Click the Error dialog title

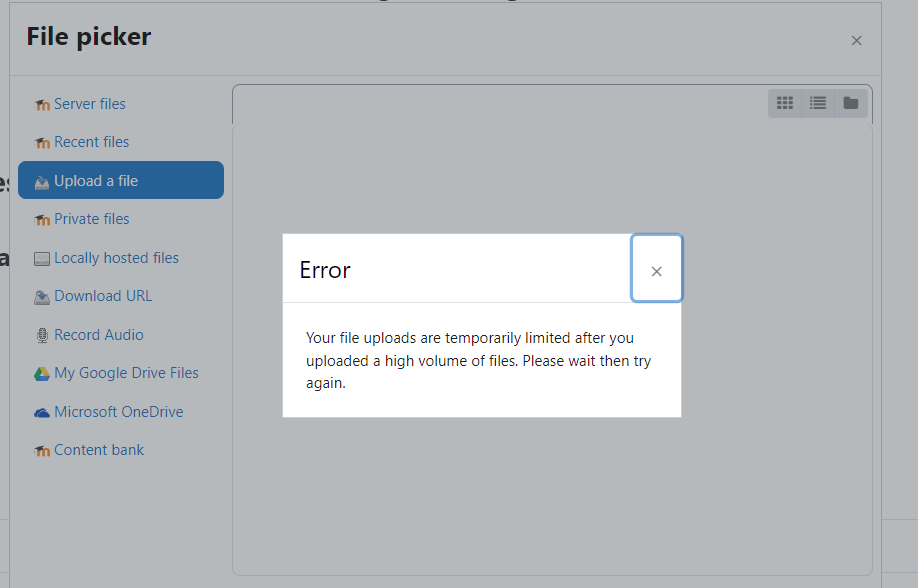325,270
